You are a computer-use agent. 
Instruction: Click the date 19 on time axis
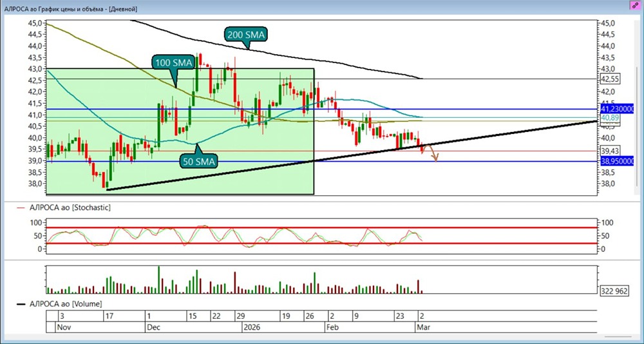[x=285, y=316]
